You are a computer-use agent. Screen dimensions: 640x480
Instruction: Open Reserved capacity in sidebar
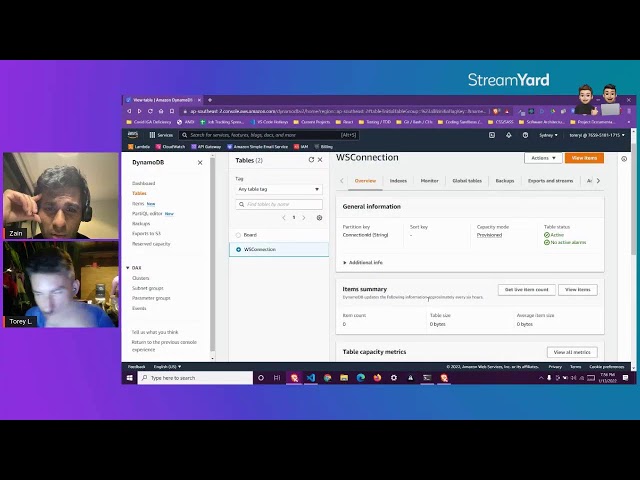[151, 244]
